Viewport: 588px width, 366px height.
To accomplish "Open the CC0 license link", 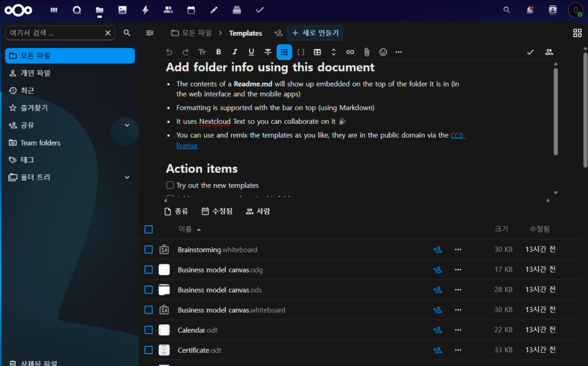I will 457,135.
